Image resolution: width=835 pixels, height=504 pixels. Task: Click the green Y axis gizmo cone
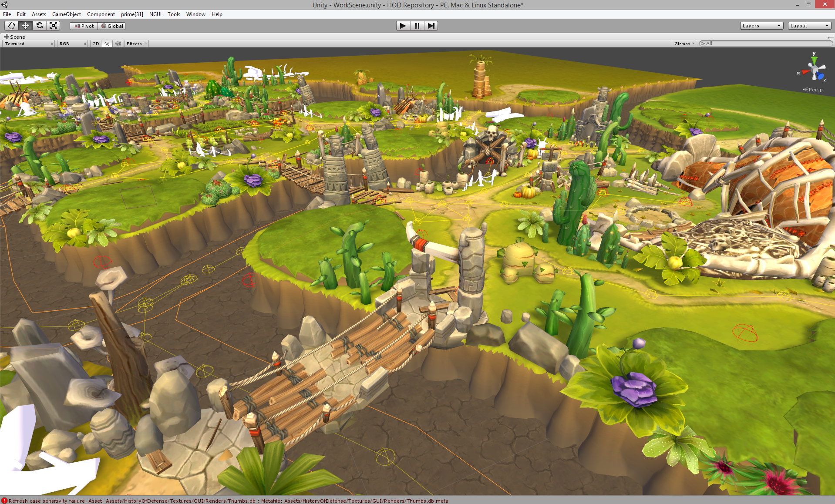coord(814,60)
